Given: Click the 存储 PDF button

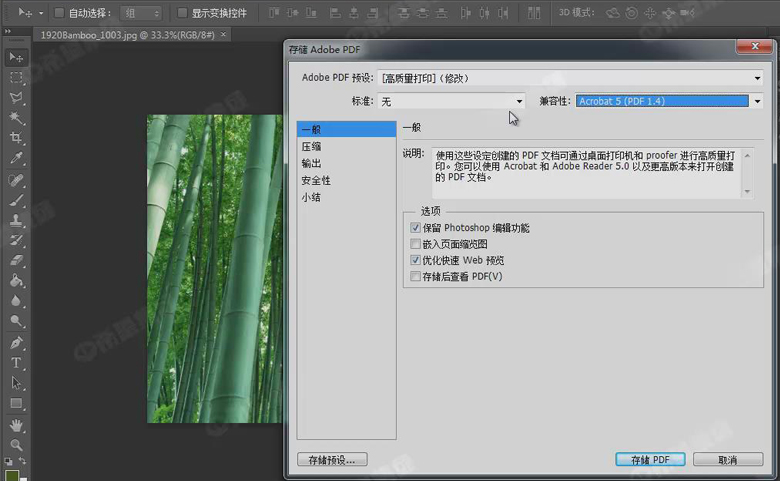Looking at the screenshot, I should tap(650, 460).
